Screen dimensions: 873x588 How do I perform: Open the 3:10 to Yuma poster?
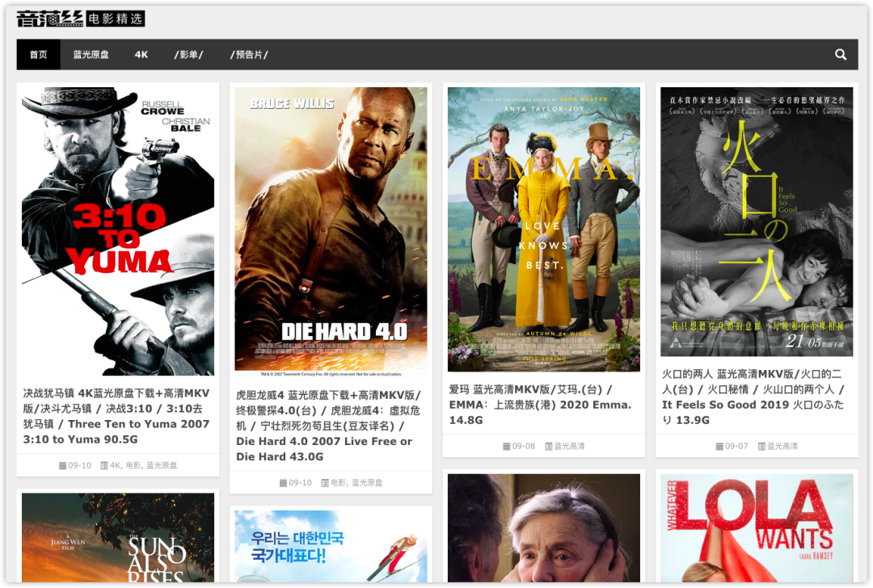tap(118, 231)
